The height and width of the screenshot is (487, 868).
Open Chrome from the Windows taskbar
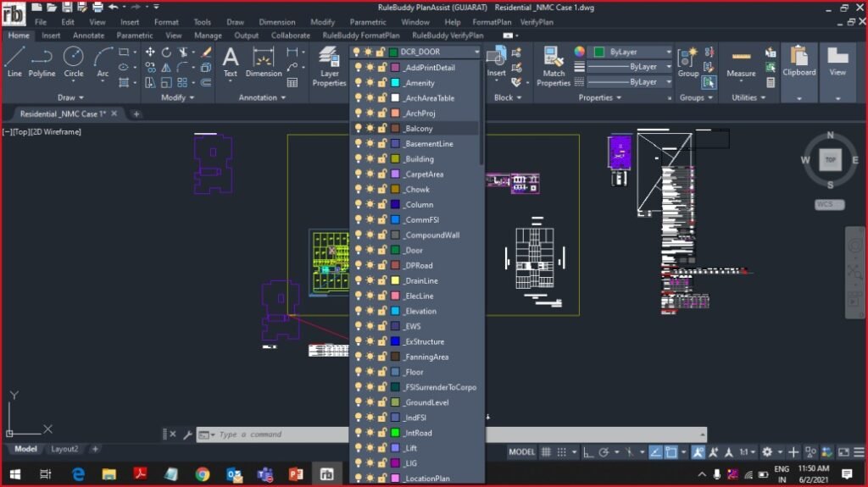(x=202, y=474)
